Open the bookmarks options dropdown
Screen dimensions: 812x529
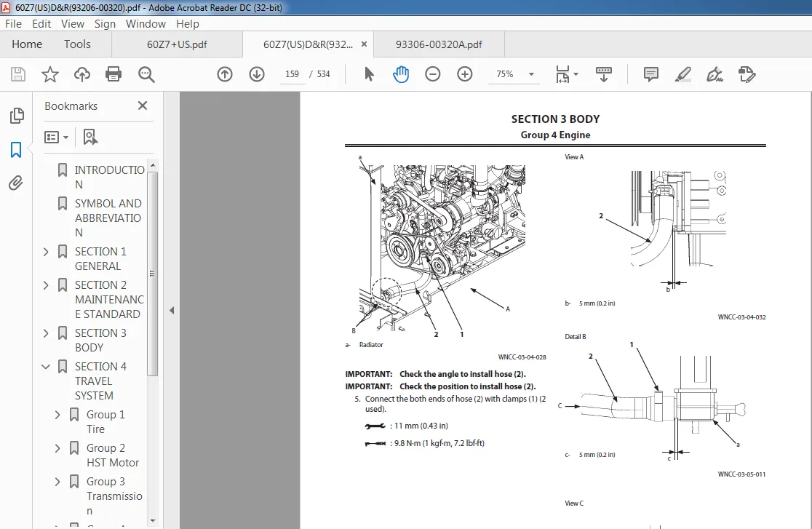[x=57, y=137]
